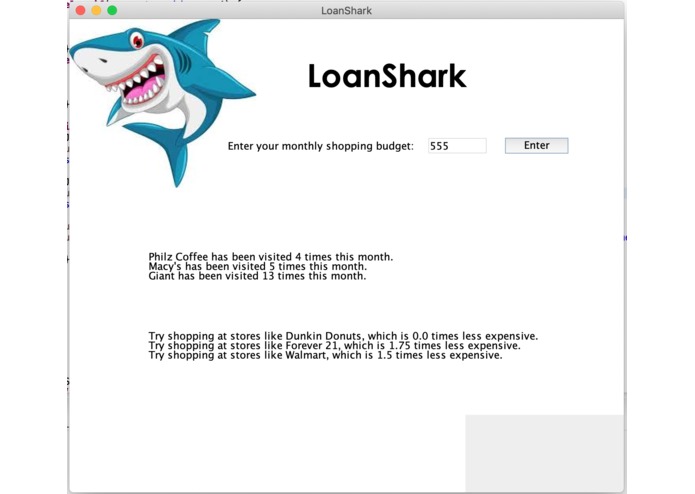Click the Enter button

[x=536, y=146]
